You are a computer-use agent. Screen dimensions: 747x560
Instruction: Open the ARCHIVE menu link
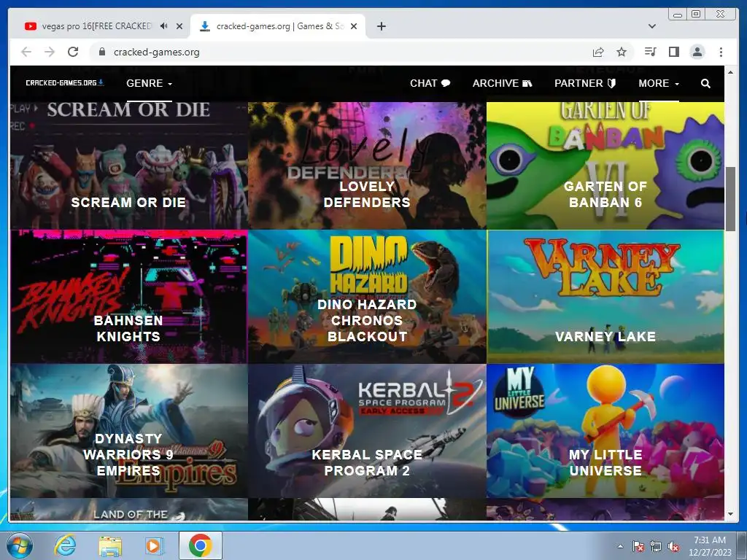[x=502, y=83]
